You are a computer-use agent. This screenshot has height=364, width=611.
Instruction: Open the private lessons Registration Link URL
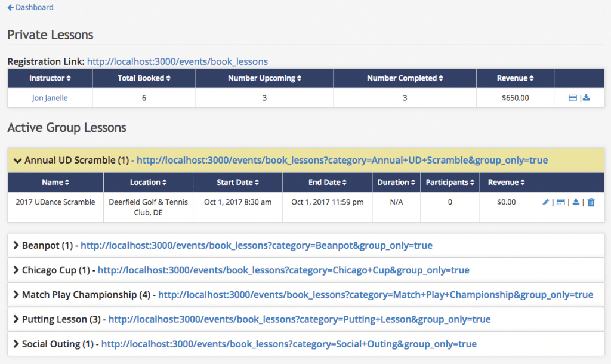click(x=177, y=61)
